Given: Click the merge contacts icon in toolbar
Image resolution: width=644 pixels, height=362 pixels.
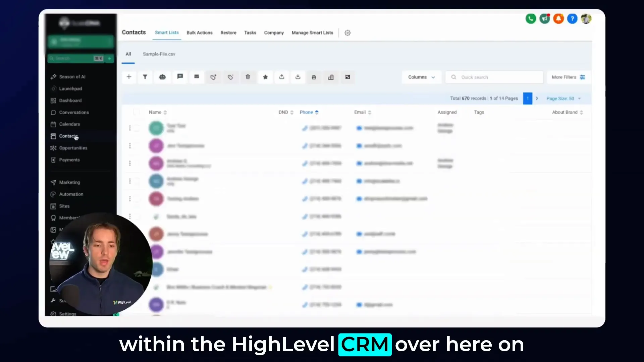Looking at the screenshot, I should click(348, 77).
